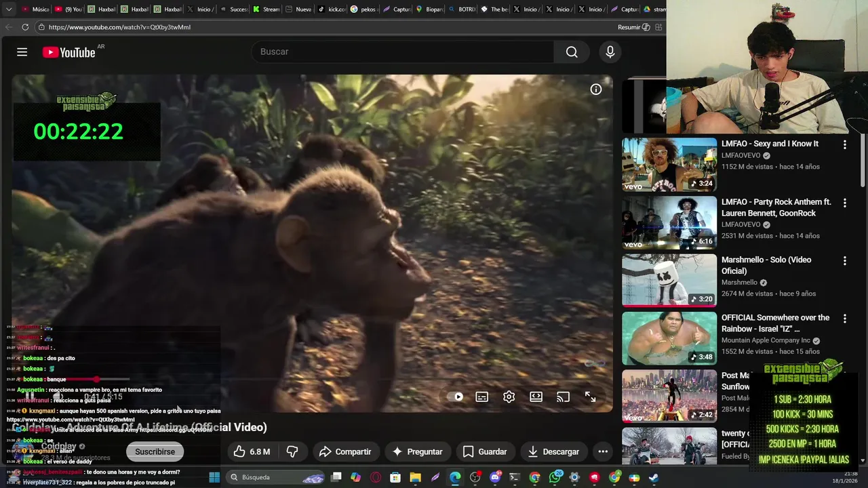Open the Windows Start menu
The height and width of the screenshot is (488, 868).
coord(214,477)
